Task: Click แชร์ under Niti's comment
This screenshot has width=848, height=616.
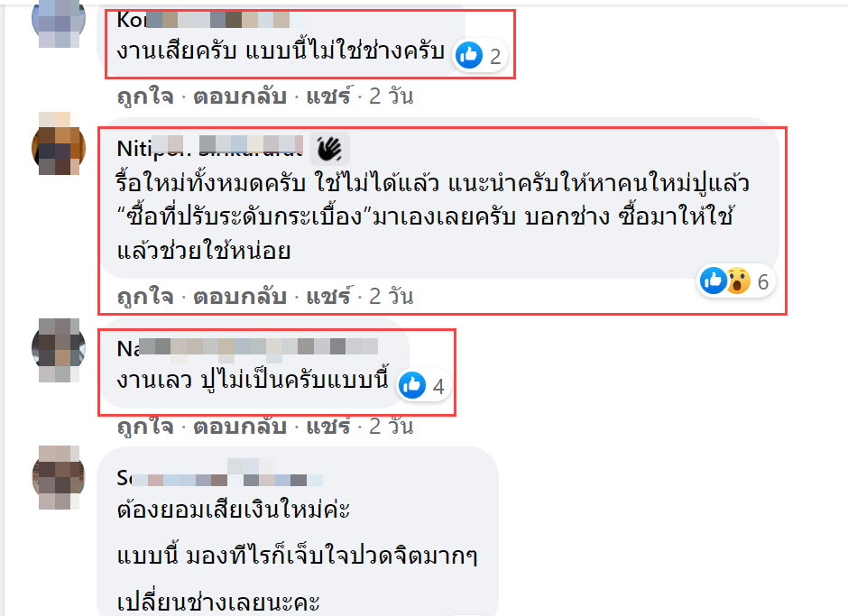Action: pos(328,297)
